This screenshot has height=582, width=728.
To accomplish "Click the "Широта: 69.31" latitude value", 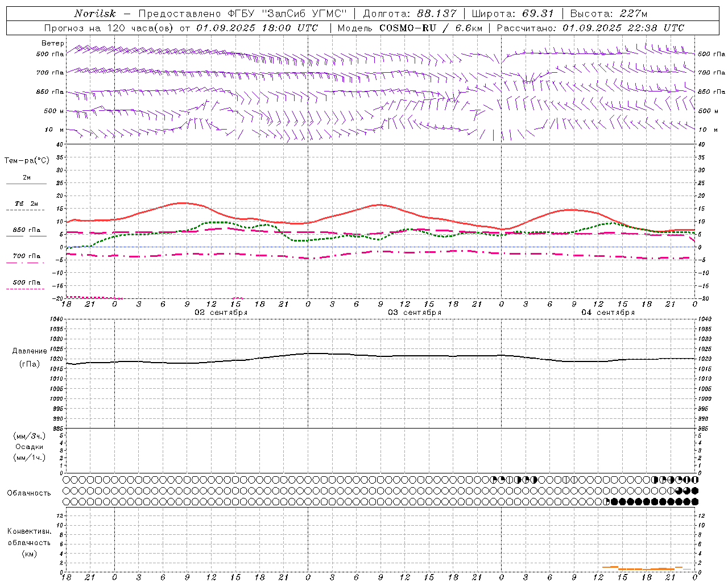I will click(512, 14).
